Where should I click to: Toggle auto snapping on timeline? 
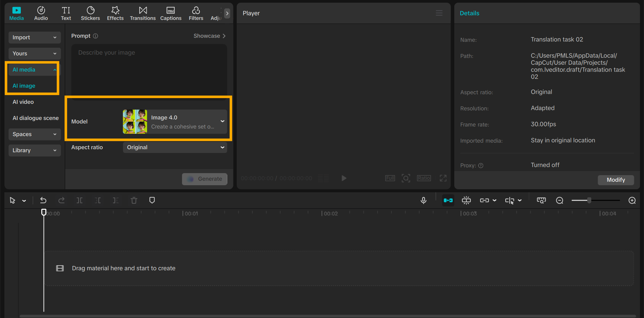pos(466,200)
